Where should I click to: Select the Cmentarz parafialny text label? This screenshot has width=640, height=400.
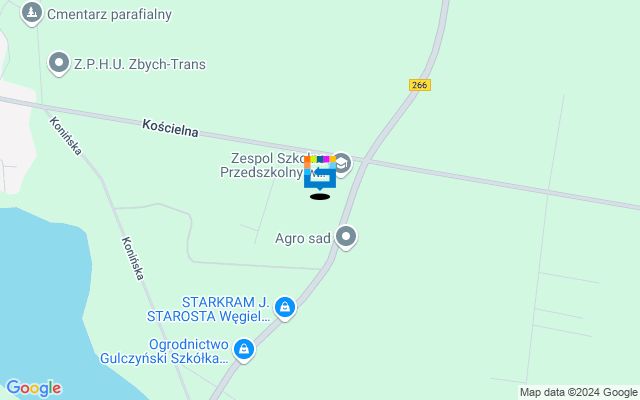pyautogui.click(x=109, y=14)
